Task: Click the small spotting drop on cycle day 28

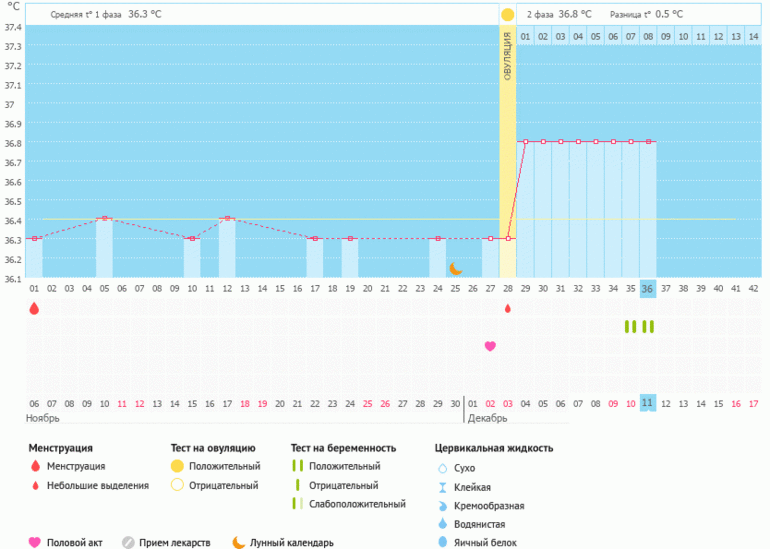Action: click(x=508, y=309)
